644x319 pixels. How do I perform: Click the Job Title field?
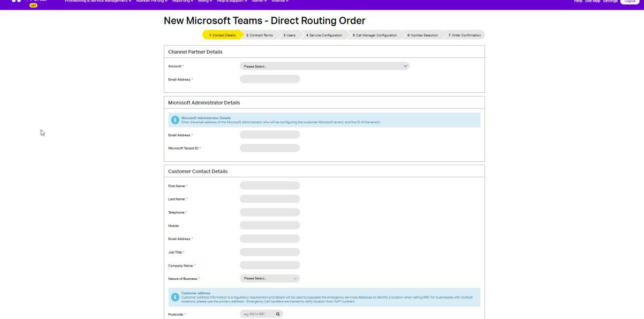(270, 252)
